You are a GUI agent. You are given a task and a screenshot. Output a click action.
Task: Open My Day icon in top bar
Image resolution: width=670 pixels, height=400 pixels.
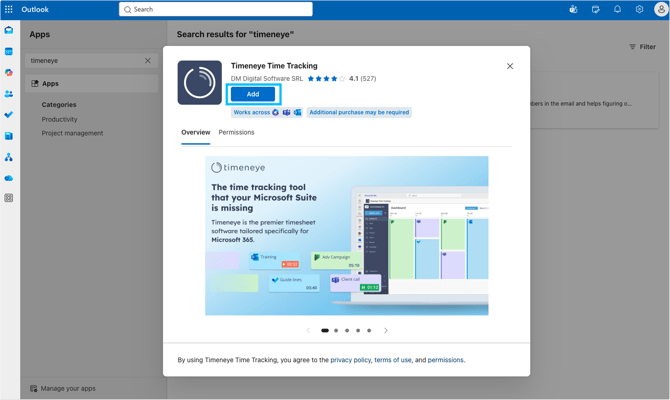pos(595,9)
